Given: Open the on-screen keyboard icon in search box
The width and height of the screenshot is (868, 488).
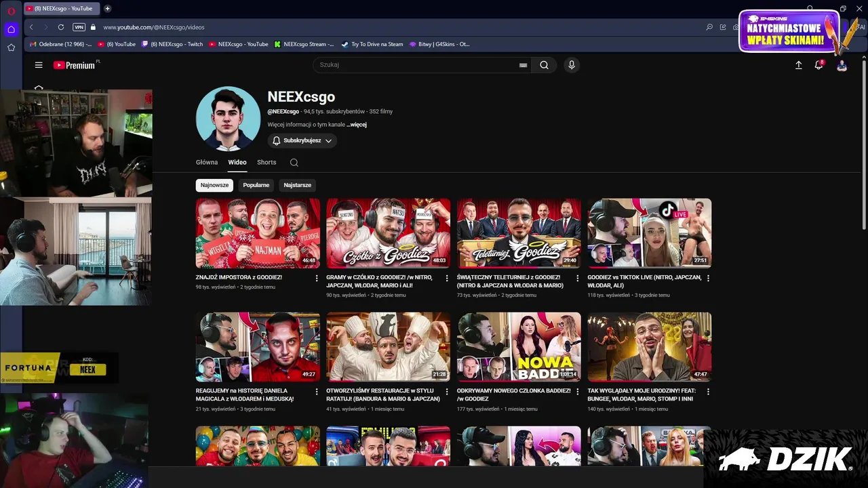Looking at the screenshot, I should click(523, 65).
